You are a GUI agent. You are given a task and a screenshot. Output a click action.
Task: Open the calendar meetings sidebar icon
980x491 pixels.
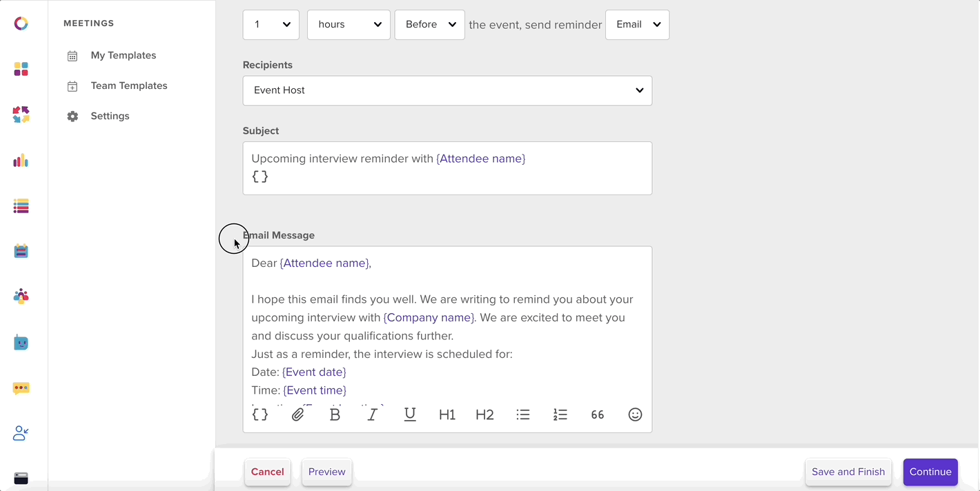(21, 251)
